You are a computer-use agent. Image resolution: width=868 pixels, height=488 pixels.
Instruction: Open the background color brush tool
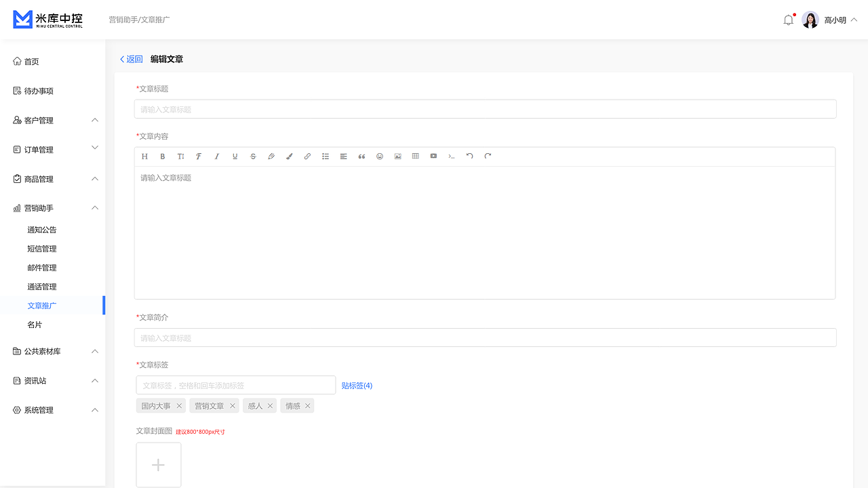[x=290, y=157]
